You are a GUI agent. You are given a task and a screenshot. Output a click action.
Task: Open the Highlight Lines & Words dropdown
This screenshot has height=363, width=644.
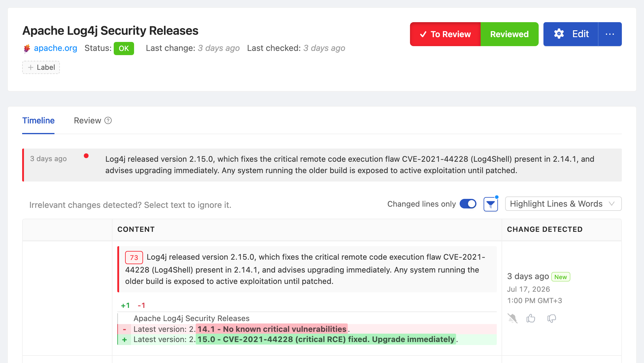coord(563,204)
